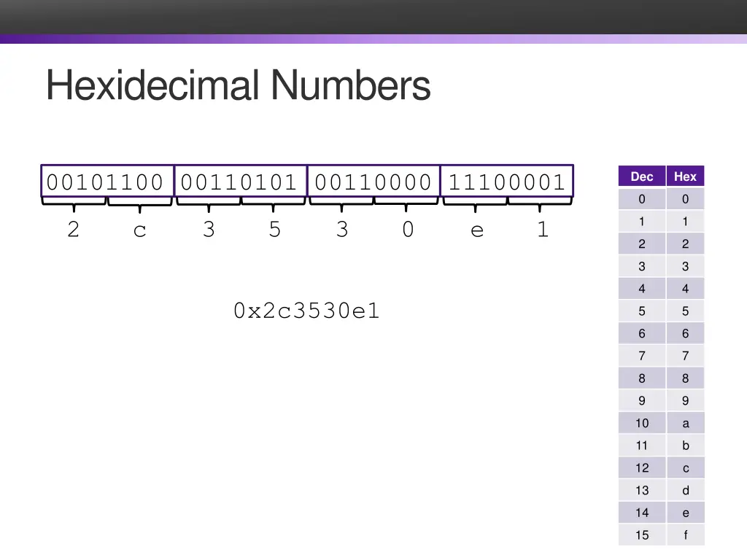The height and width of the screenshot is (560, 747).
Task: Select the hex digit e below the last box
Action: pos(476,230)
